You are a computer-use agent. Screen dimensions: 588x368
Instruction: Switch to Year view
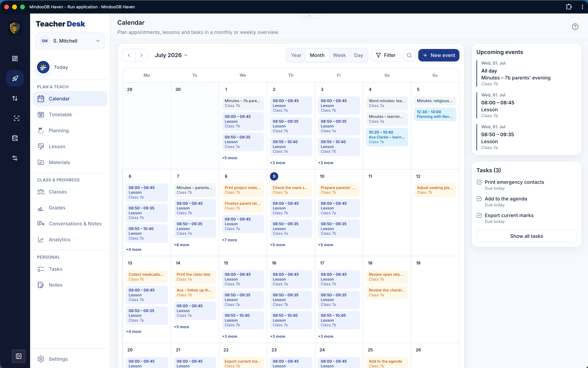[x=296, y=55]
